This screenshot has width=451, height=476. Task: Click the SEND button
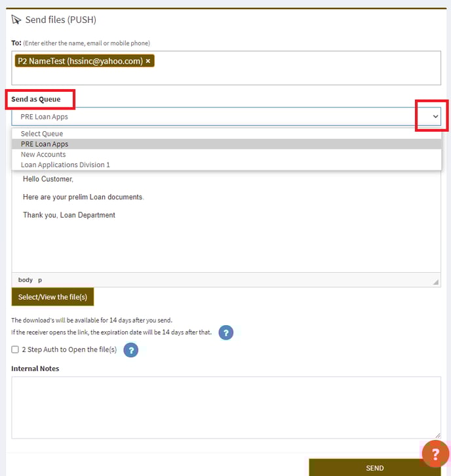coord(374,467)
